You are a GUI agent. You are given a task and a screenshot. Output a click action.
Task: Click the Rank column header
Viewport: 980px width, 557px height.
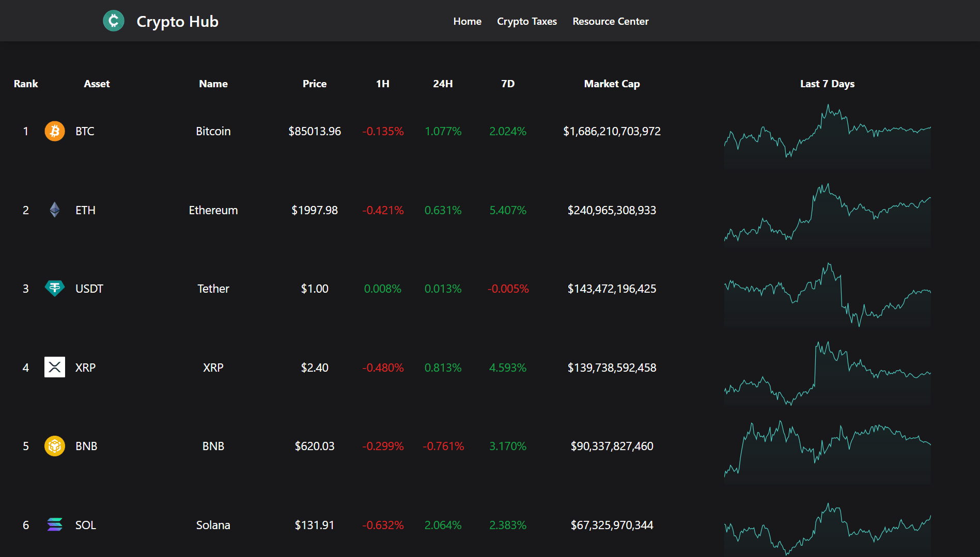[25, 83]
